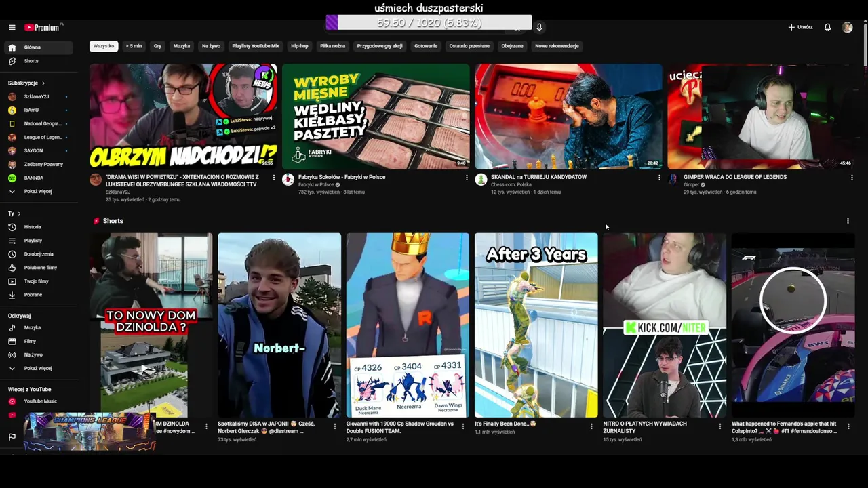Screen dimensions: 868x488
Task: Select the Gry filter chip
Action: pos(157,46)
